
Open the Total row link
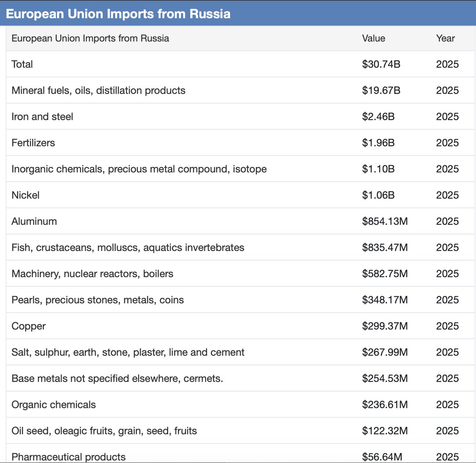22,64
